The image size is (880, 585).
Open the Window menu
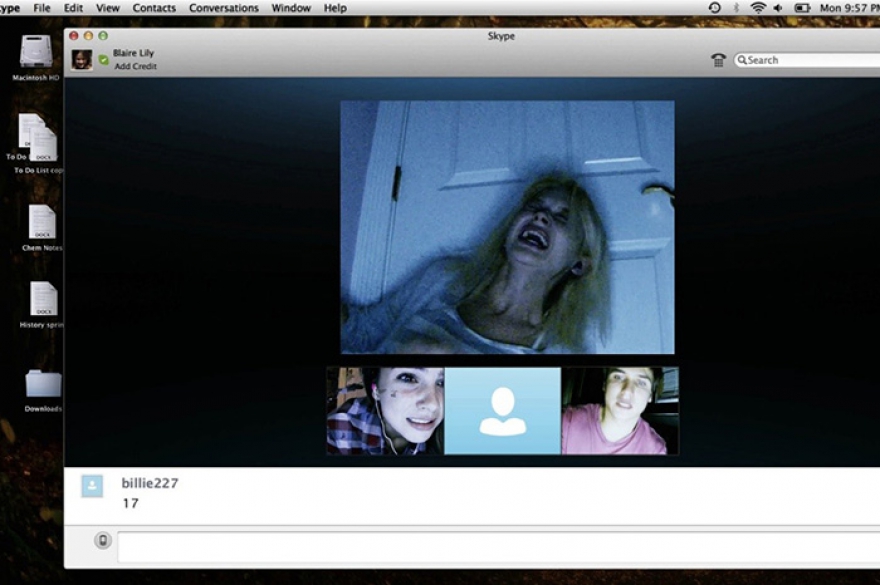point(291,8)
